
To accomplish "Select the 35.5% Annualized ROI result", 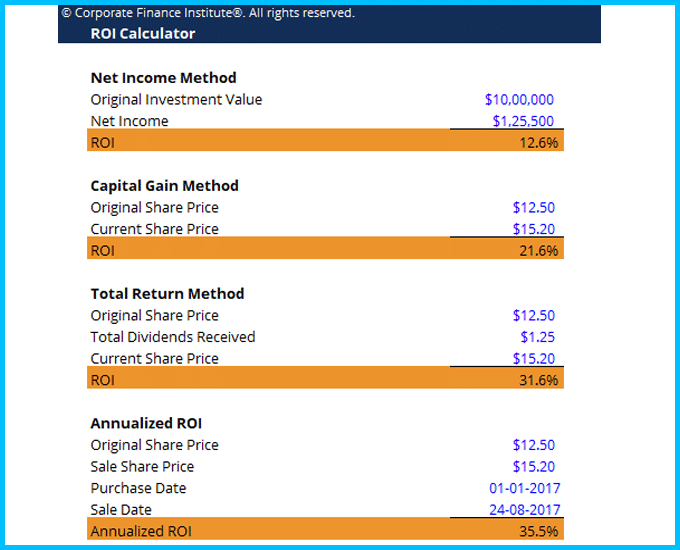I will tap(539, 531).
